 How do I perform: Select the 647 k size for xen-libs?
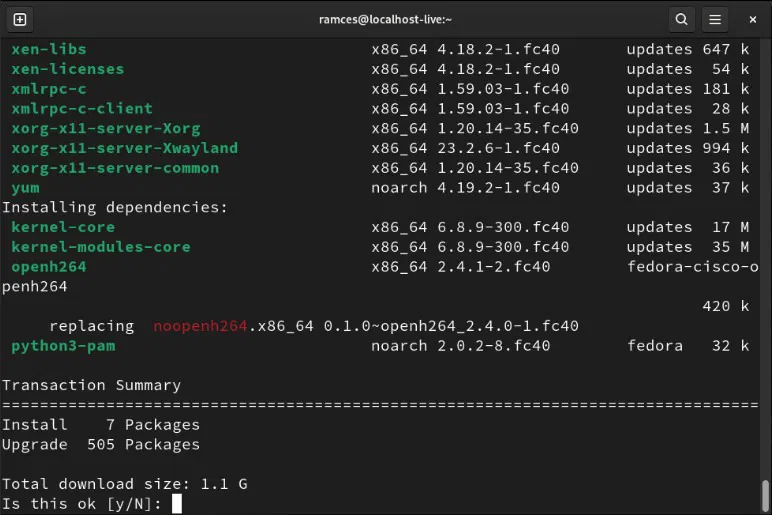point(726,49)
